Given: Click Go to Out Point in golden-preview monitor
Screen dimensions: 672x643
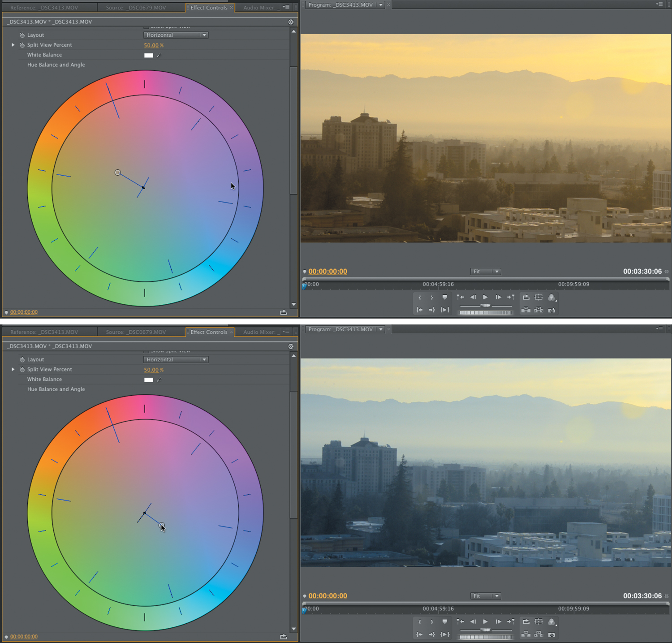Looking at the screenshot, I should [x=432, y=310].
